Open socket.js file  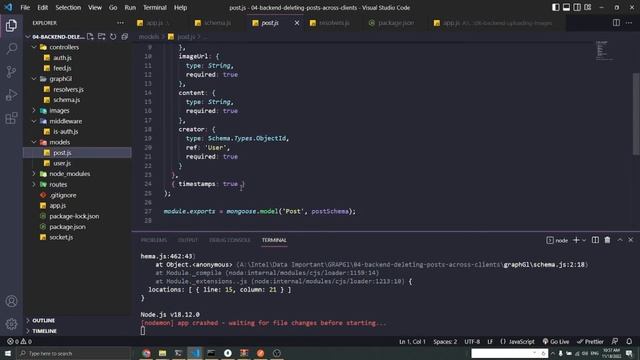coord(61,237)
